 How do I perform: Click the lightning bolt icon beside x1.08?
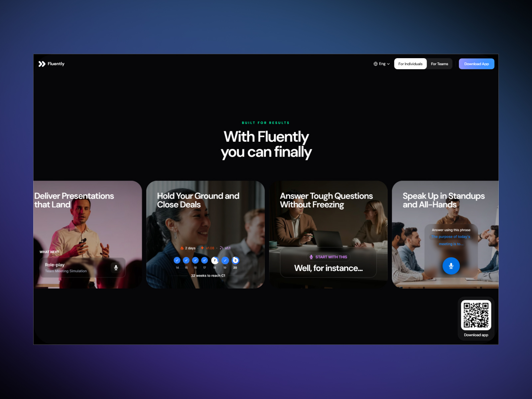coord(202,248)
